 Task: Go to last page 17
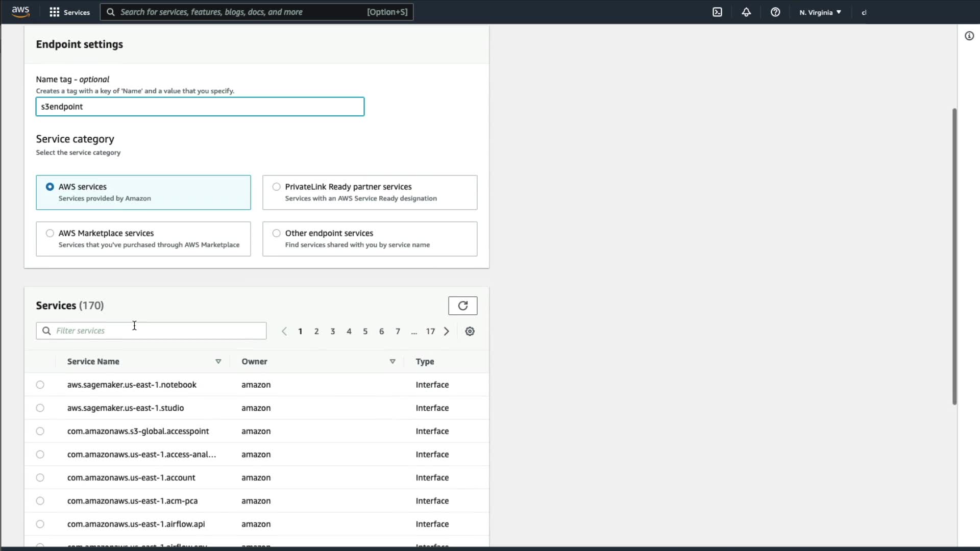pyautogui.click(x=430, y=331)
